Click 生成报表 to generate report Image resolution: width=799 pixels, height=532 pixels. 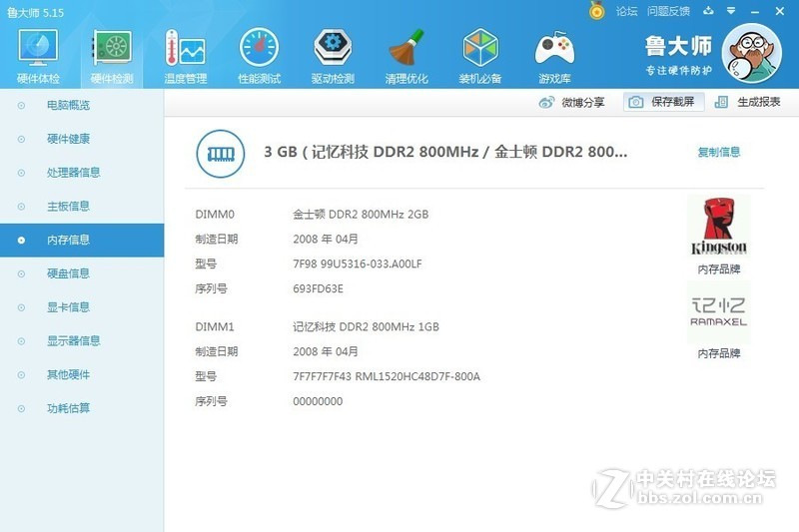[747, 102]
